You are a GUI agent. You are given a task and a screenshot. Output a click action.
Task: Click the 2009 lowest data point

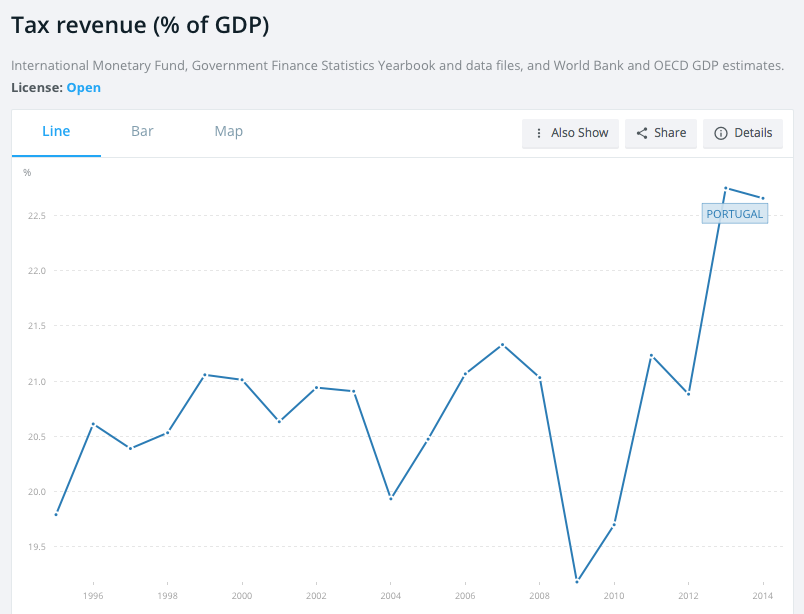point(577,580)
